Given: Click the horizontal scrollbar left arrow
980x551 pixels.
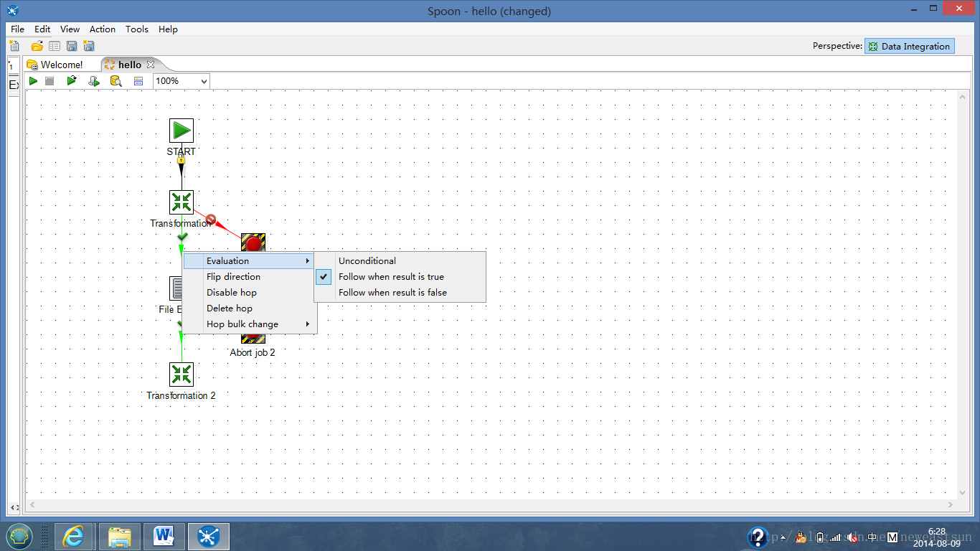Looking at the screenshot, I should tap(32, 506).
